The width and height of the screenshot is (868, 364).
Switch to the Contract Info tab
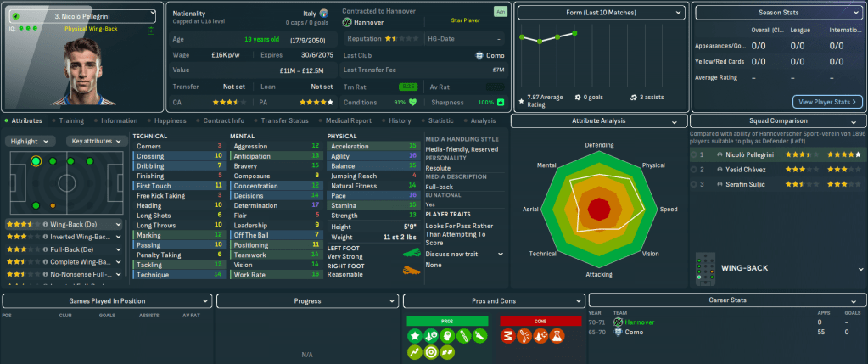coord(223,120)
